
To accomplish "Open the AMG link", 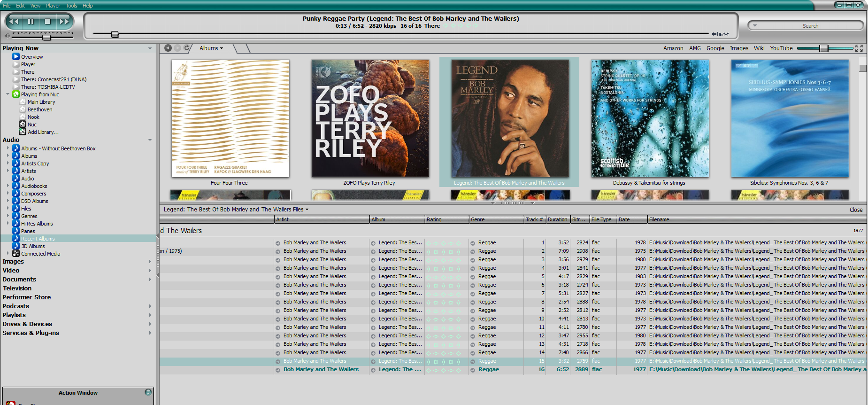I will tap(695, 48).
